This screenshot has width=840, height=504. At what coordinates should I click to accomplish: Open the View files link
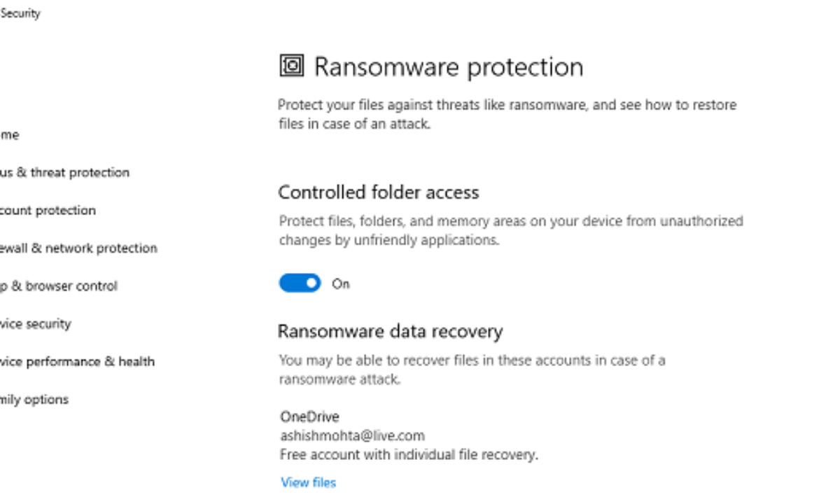[308, 482]
